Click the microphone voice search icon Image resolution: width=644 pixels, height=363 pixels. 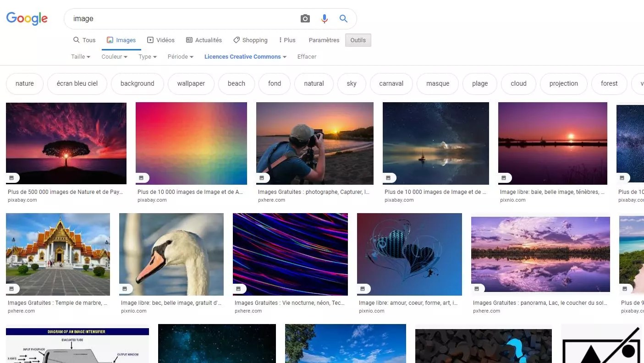tap(325, 19)
